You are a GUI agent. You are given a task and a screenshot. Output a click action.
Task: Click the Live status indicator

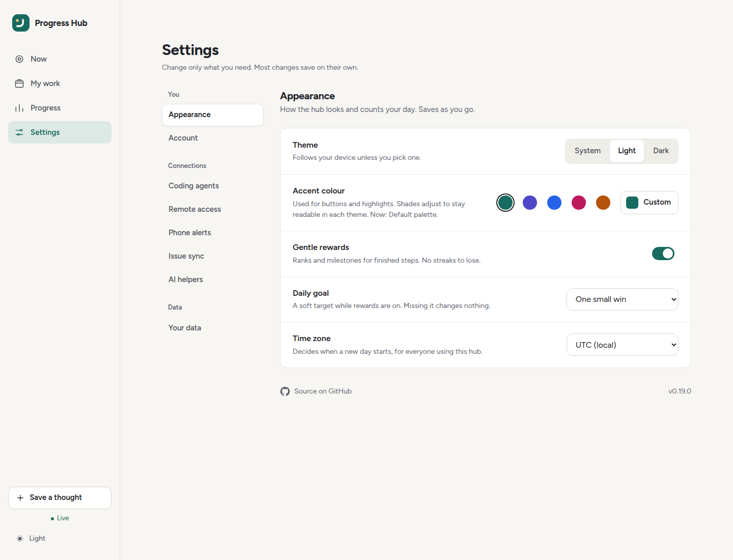tap(60, 518)
